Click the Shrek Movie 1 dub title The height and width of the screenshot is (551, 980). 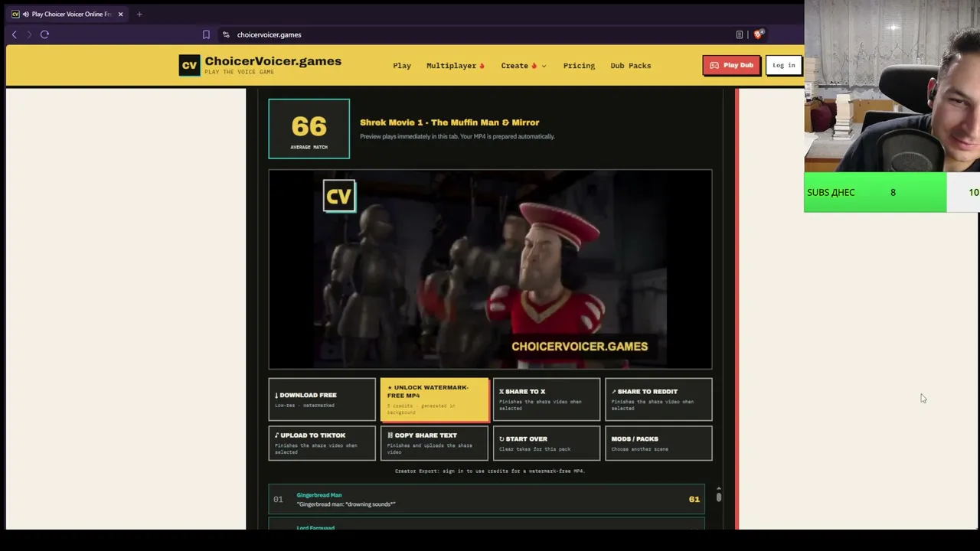(449, 122)
